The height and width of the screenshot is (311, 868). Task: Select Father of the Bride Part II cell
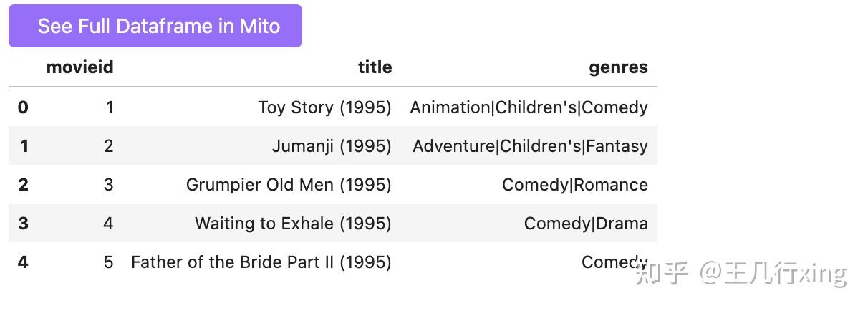tap(261, 262)
